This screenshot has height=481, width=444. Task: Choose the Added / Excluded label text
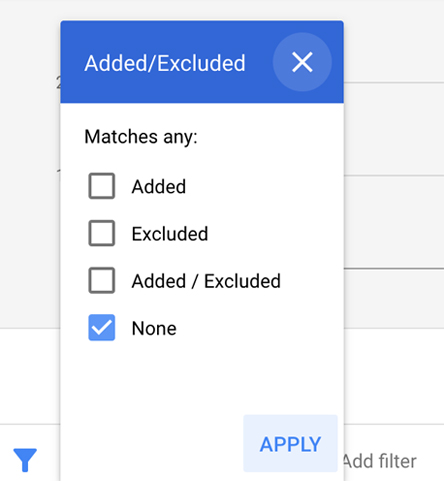click(206, 281)
